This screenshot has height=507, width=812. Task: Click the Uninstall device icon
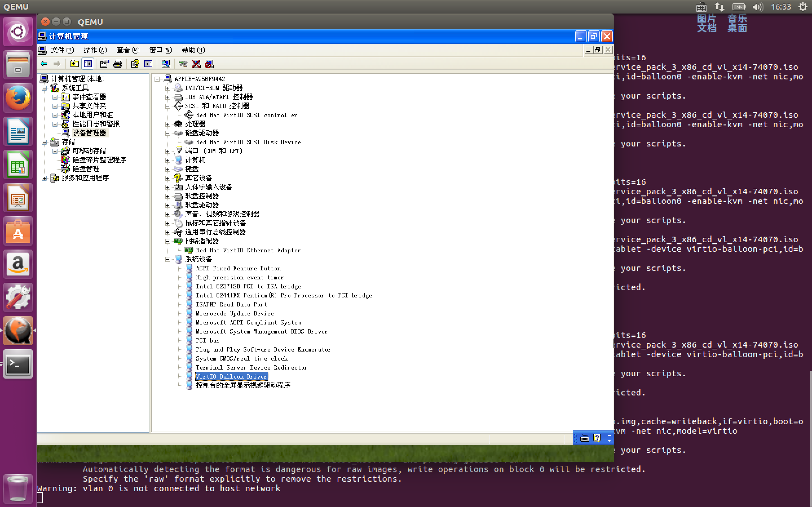pos(196,64)
